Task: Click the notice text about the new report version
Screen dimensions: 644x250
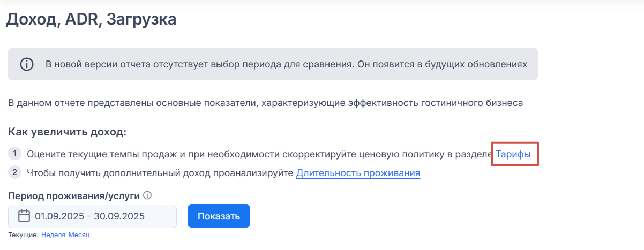Action: pyautogui.click(x=286, y=65)
